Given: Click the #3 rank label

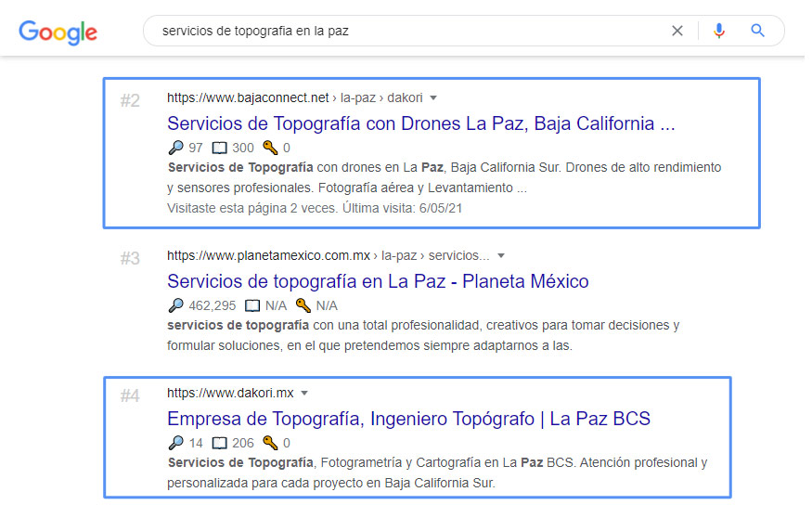Looking at the screenshot, I should (x=130, y=258).
